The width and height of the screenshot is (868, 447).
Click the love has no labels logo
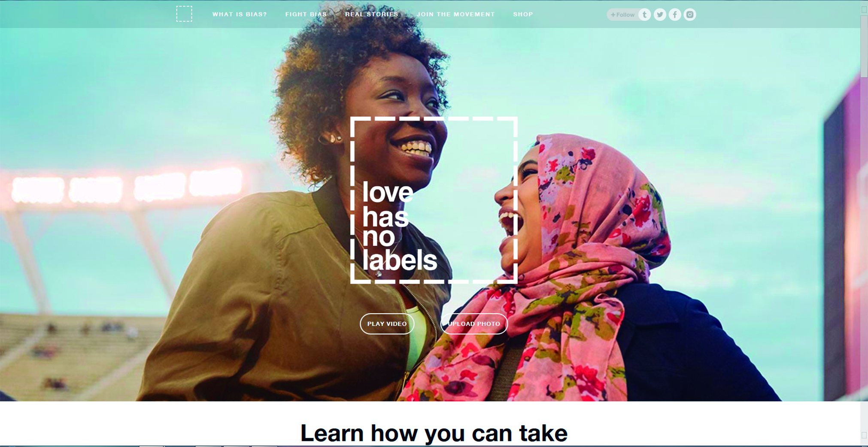[x=434, y=200]
